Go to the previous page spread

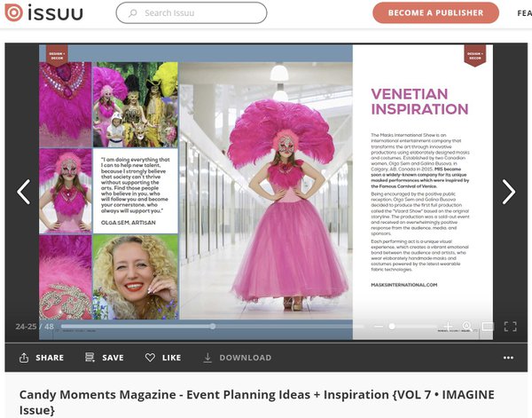(x=23, y=192)
